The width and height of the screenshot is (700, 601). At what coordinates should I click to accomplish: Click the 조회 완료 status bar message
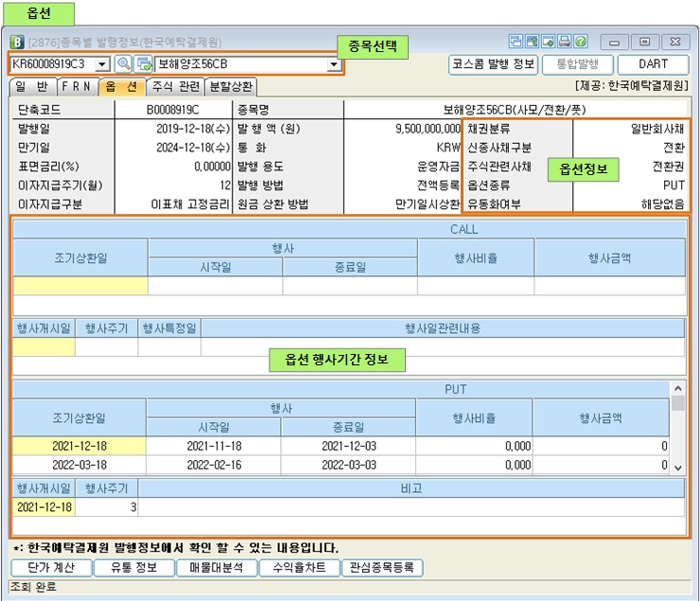(33, 587)
